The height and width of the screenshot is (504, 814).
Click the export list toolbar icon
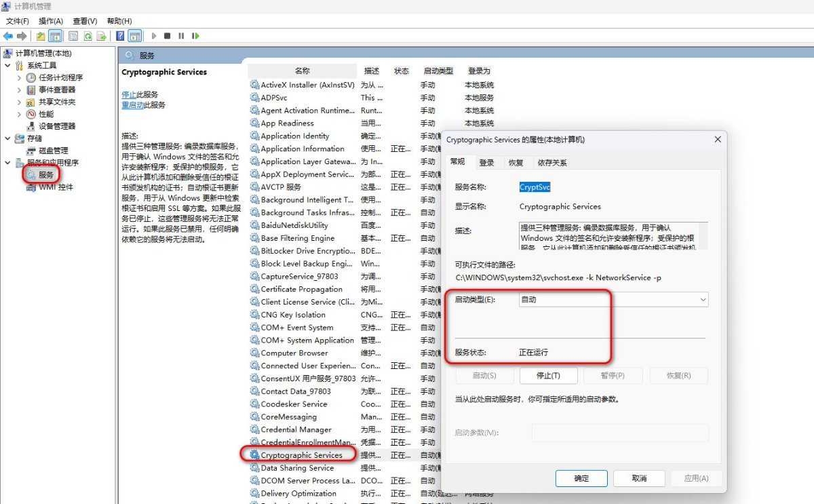pos(102,36)
